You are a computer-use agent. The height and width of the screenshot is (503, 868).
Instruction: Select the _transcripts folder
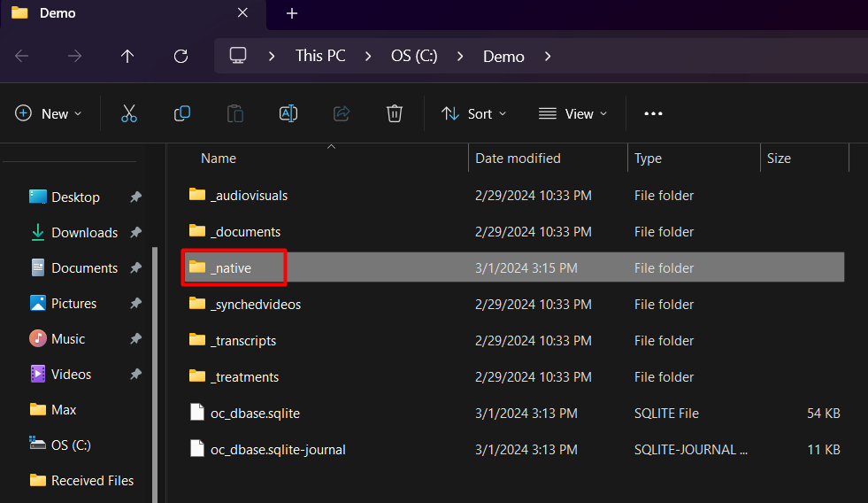(243, 341)
